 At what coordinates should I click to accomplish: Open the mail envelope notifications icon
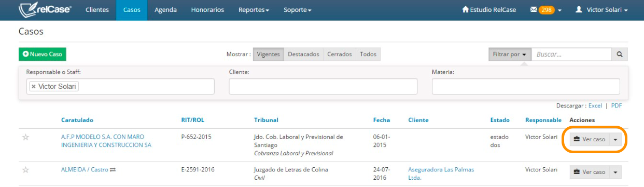point(533,10)
